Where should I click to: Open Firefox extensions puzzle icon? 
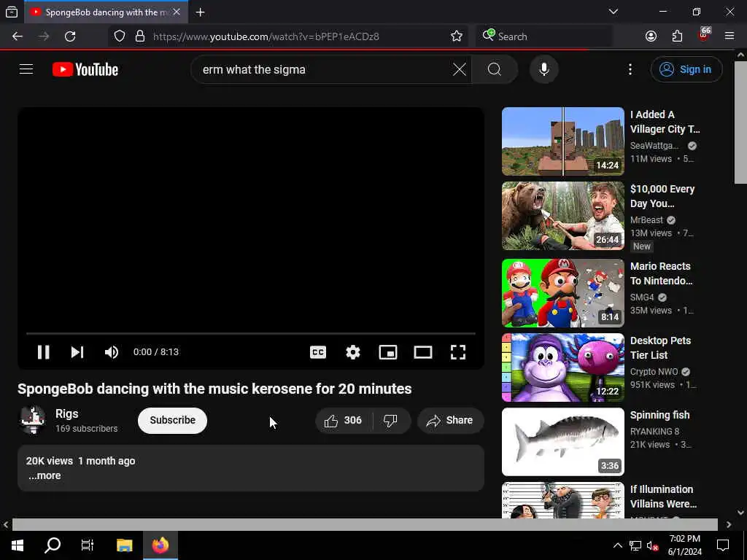[x=677, y=36]
